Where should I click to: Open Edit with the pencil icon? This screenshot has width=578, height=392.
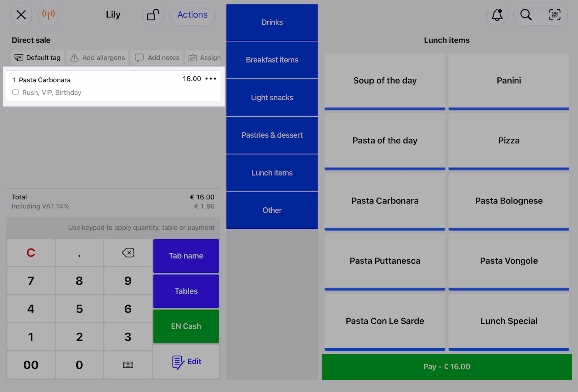[186, 362]
